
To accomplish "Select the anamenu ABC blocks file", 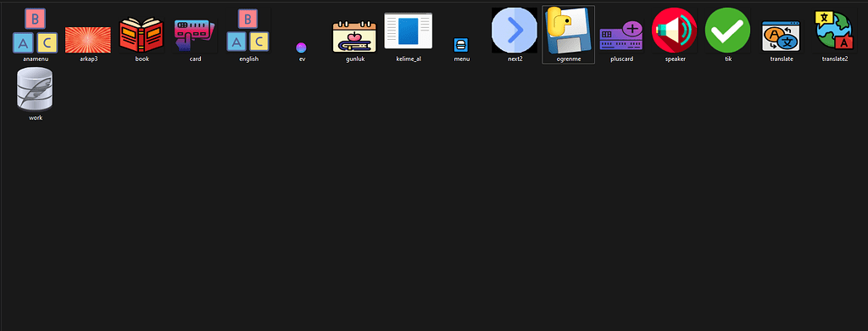I will click(36, 31).
